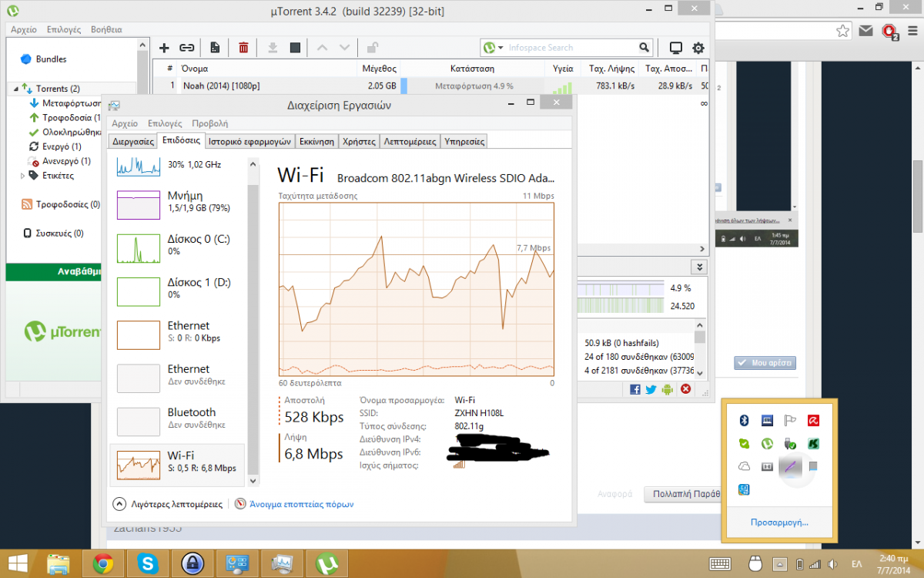Open Επιλογές menu in Task Manager
This screenshot has width=924, height=578.
coord(165,123)
